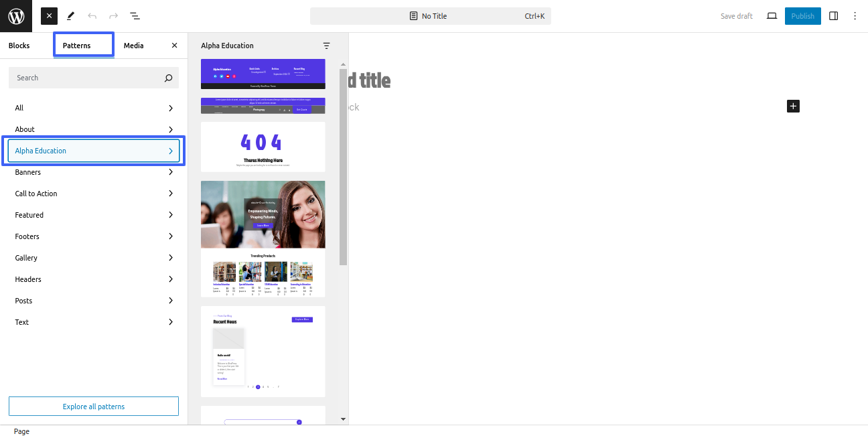The width and height of the screenshot is (868, 438).
Task: Switch to the Blocks tab
Action: click(19, 46)
